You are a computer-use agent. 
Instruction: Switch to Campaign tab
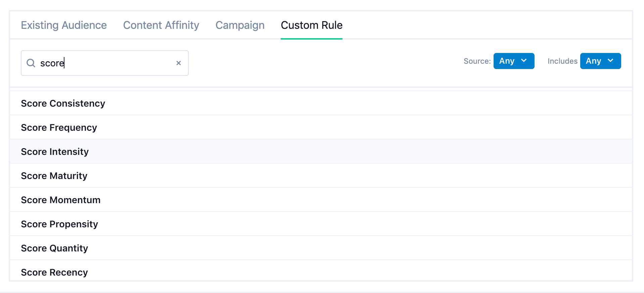point(240,25)
